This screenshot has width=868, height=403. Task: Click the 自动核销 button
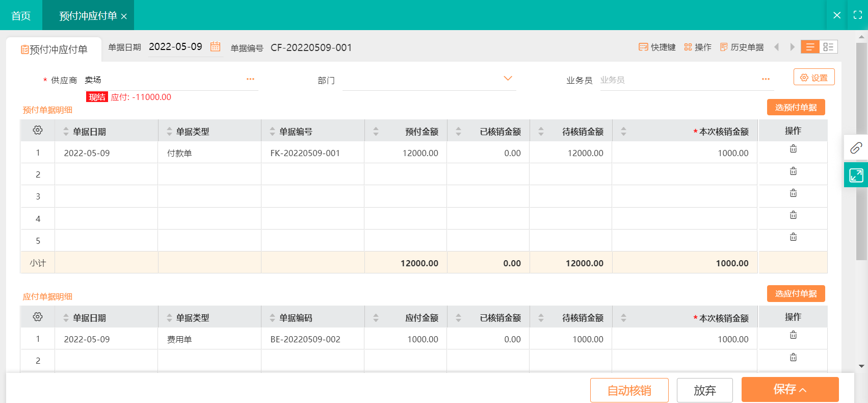point(629,390)
